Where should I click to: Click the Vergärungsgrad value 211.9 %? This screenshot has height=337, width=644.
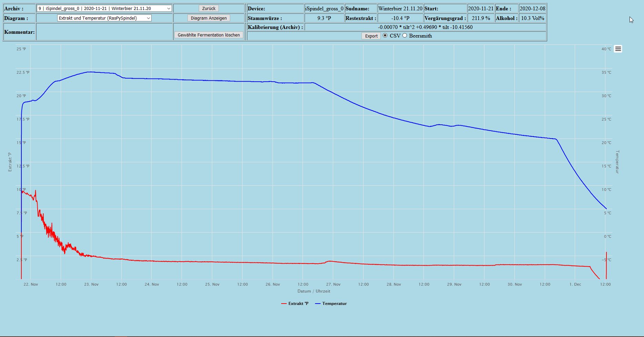481,18
